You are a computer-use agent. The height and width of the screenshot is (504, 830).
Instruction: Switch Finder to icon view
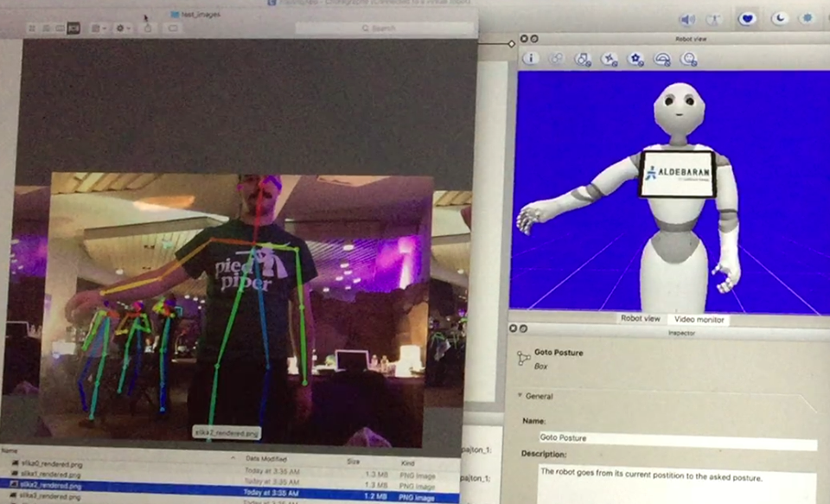[32, 28]
